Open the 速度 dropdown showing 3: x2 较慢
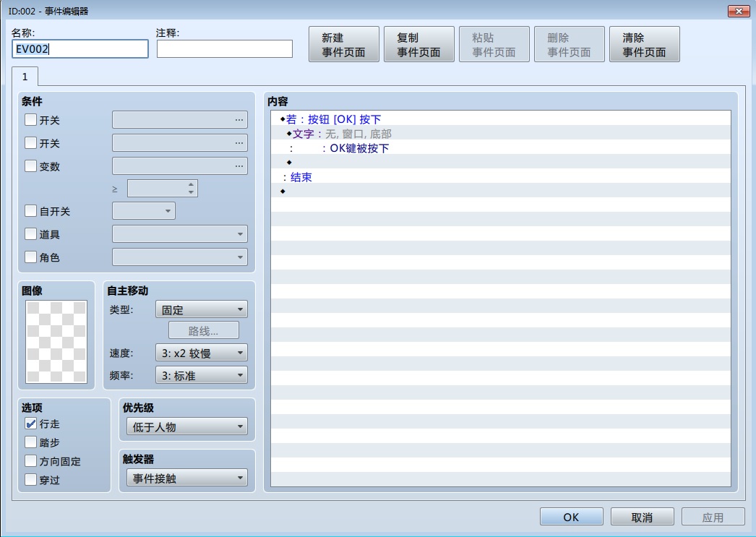This screenshot has height=537, width=756. (202, 353)
